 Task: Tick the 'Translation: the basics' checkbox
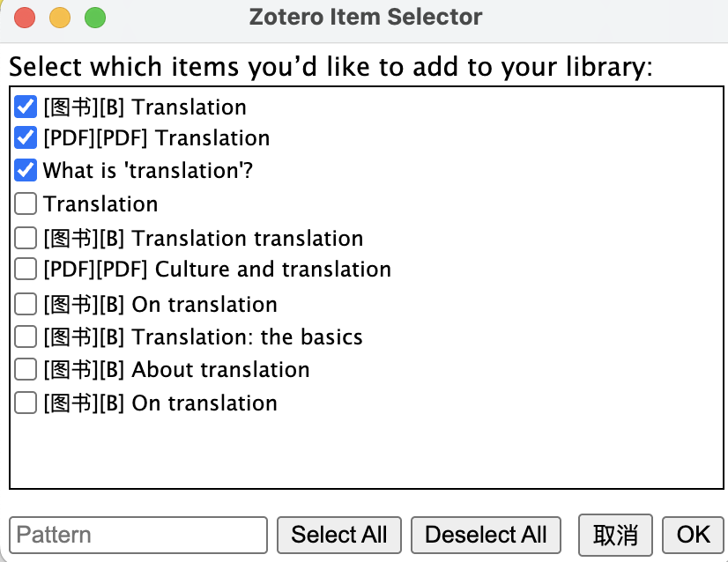click(x=26, y=336)
